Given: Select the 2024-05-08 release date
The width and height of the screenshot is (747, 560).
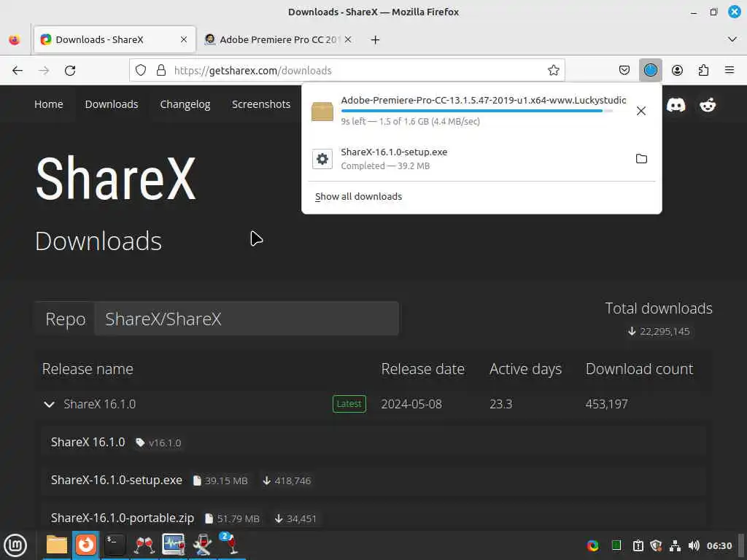Looking at the screenshot, I should (x=411, y=404).
